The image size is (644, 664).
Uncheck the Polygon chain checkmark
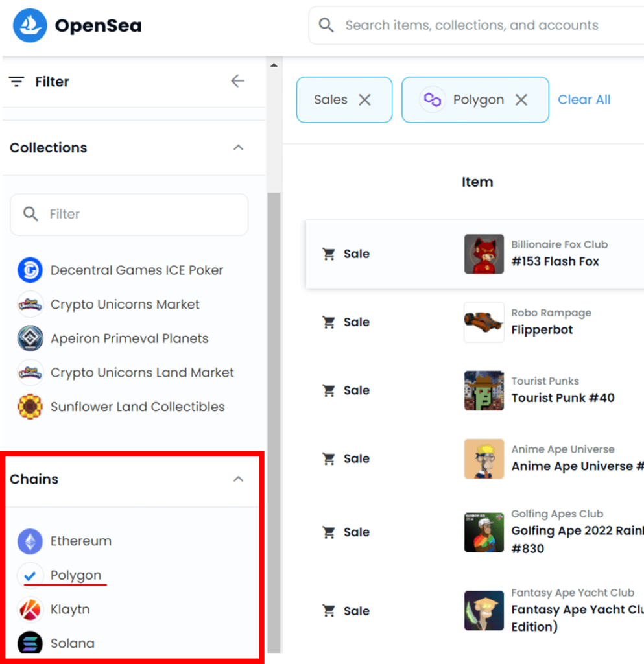(30, 576)
